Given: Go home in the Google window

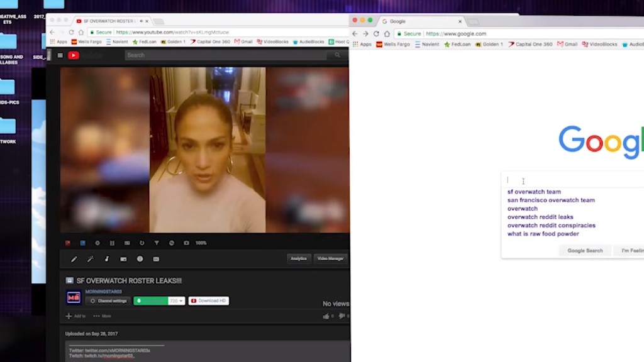Looking at the screenshot, I should tap(387, 34).
